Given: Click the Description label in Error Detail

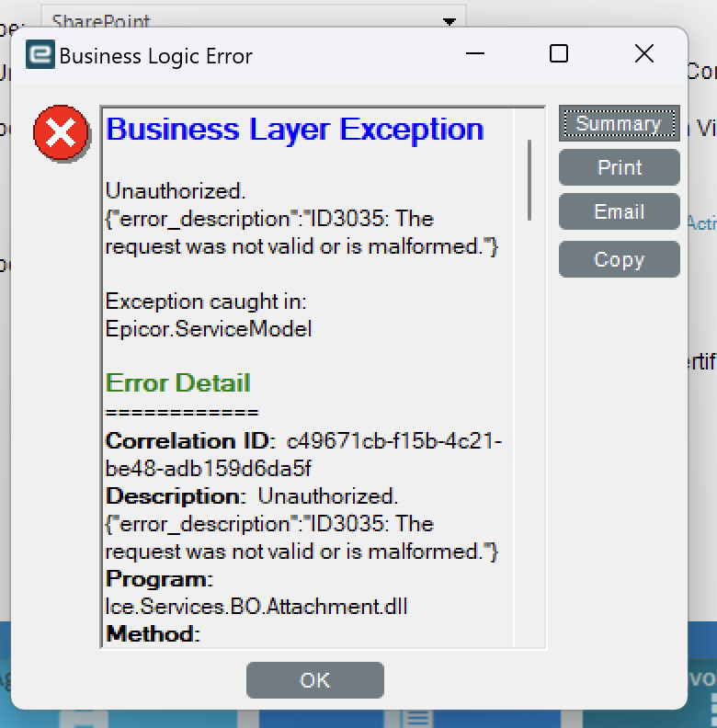Looking at the screenshot, I should point(176,496).
